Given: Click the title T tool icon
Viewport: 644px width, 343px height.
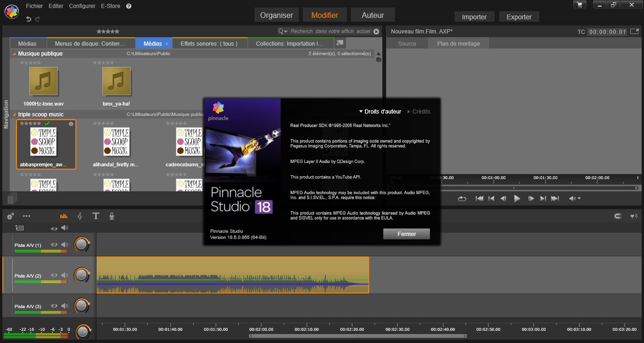Looking at the screenshot, I should click(x=96, y=216).
